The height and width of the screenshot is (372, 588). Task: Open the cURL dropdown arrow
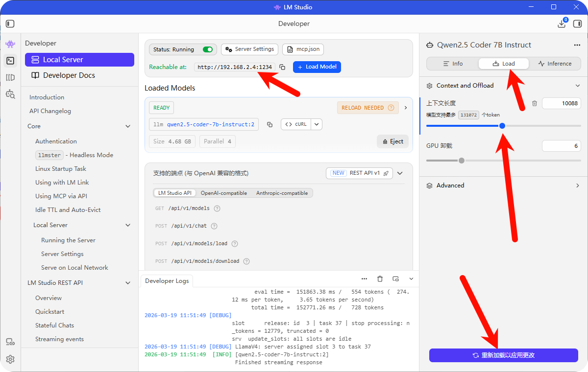[x=317, y=124]
